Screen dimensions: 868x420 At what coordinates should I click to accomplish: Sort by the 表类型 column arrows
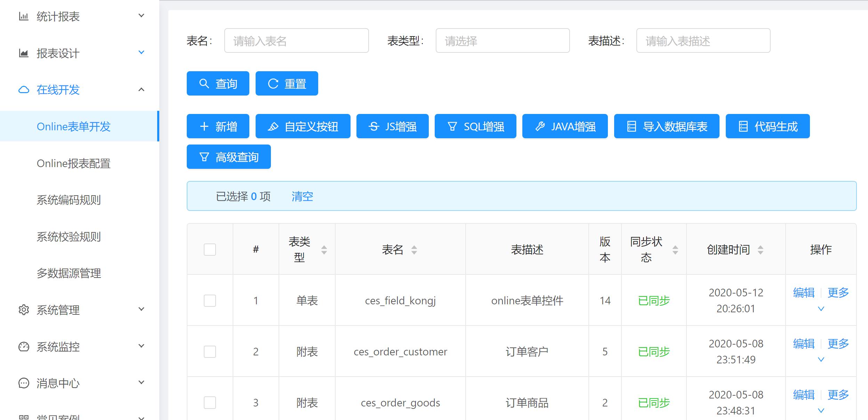pyautogui.click(x=324, y=250)
